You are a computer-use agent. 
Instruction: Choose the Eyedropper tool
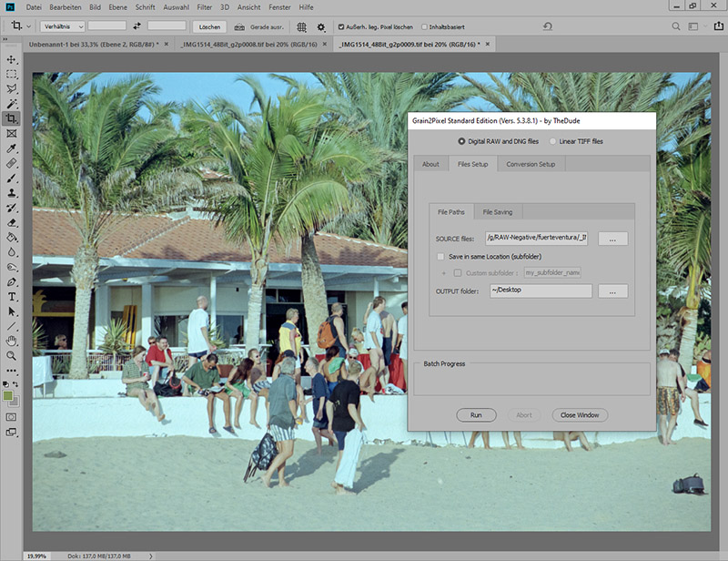click(x=12, y=148)
